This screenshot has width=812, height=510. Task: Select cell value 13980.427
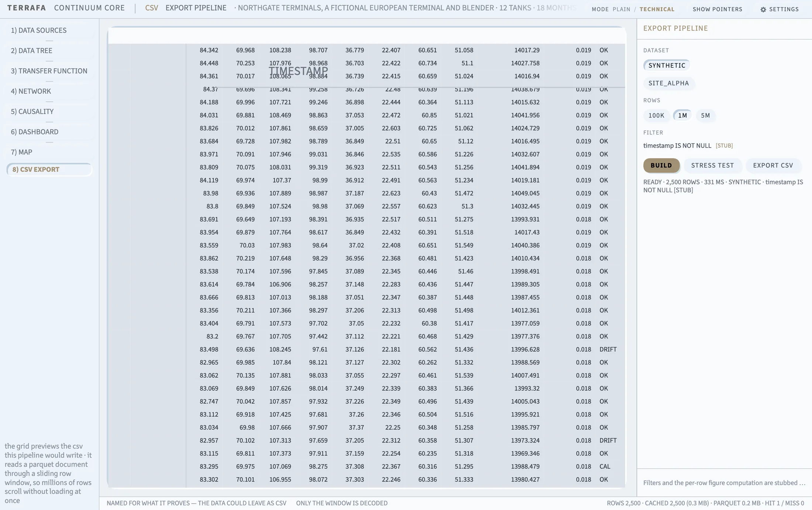pos(525,480)
